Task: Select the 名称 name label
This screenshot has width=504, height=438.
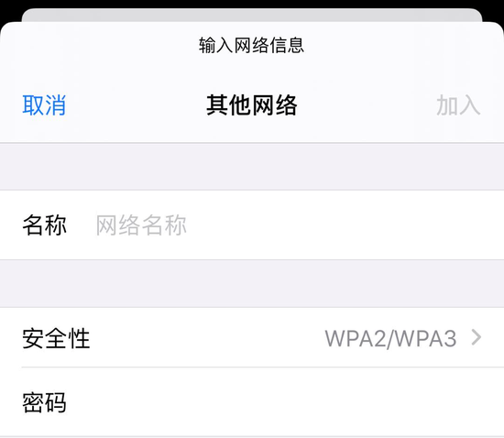Action: 44,224
